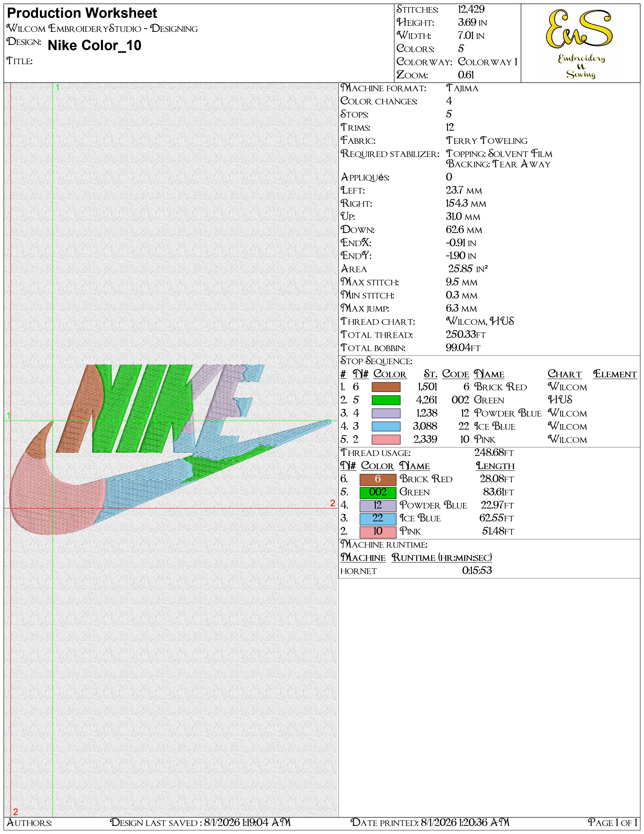Click Pink thread length "51.48ft"

[498, 531]
